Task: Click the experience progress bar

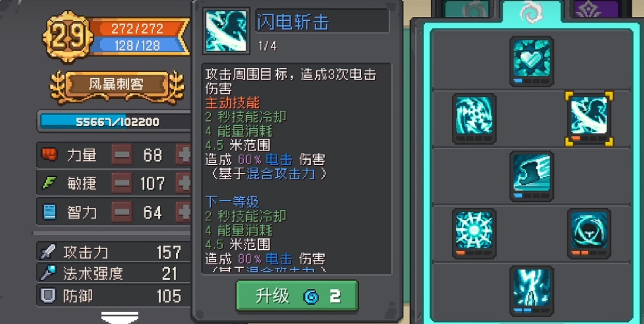Action: (115, 122)
